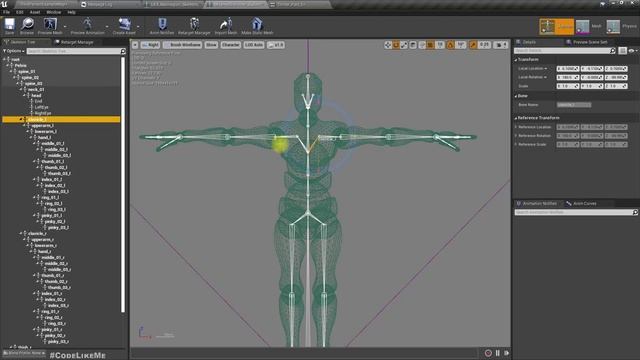Step the preview forward one frame

pyautogui.click(x=507, y=353)
